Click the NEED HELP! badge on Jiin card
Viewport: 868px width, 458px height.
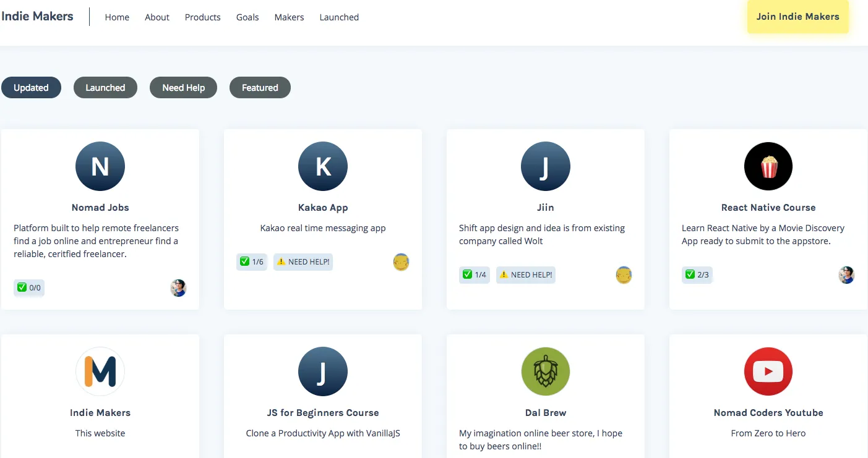[x=526, y=275]
